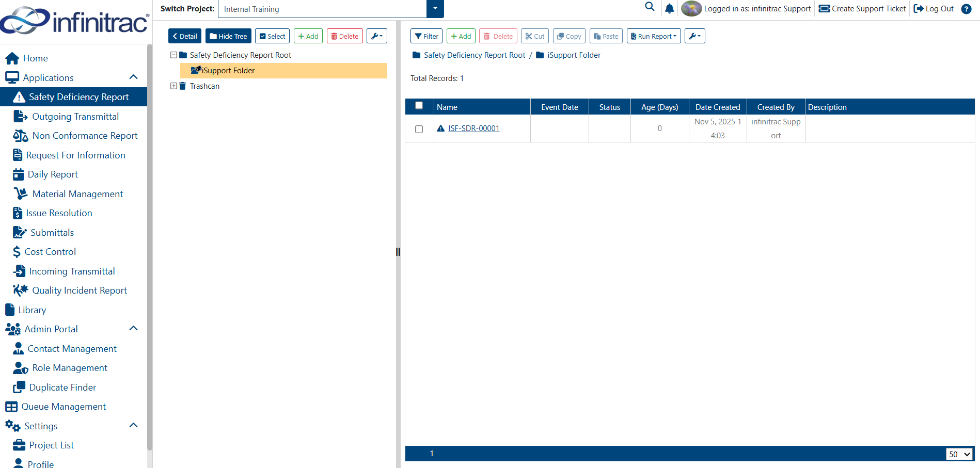Click the sidebar vertical scrollbar
Screen dimensions: 980x468
(150, 248)
